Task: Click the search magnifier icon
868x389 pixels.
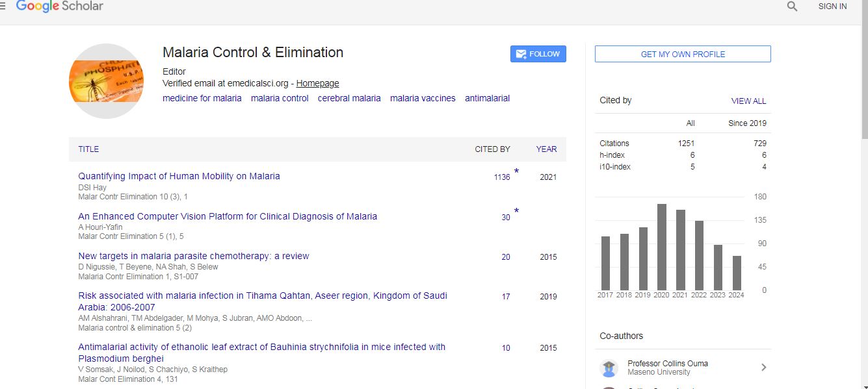Action: click(792, 6)
